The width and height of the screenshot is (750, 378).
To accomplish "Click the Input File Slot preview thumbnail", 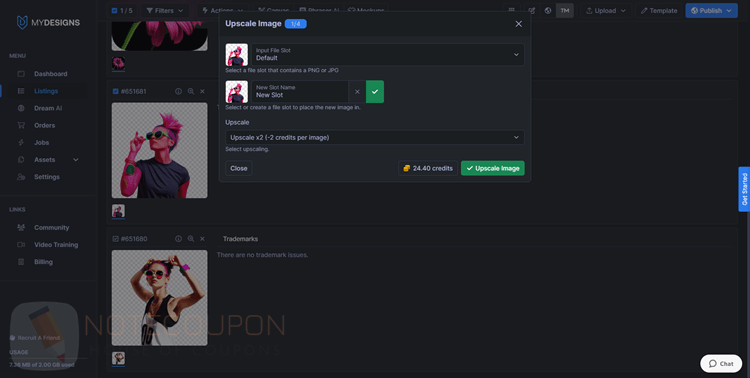I will click(237, 55).
